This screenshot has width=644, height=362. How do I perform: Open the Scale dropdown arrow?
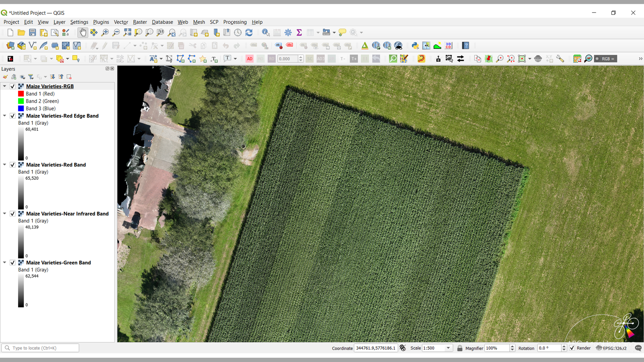[448, 348]
